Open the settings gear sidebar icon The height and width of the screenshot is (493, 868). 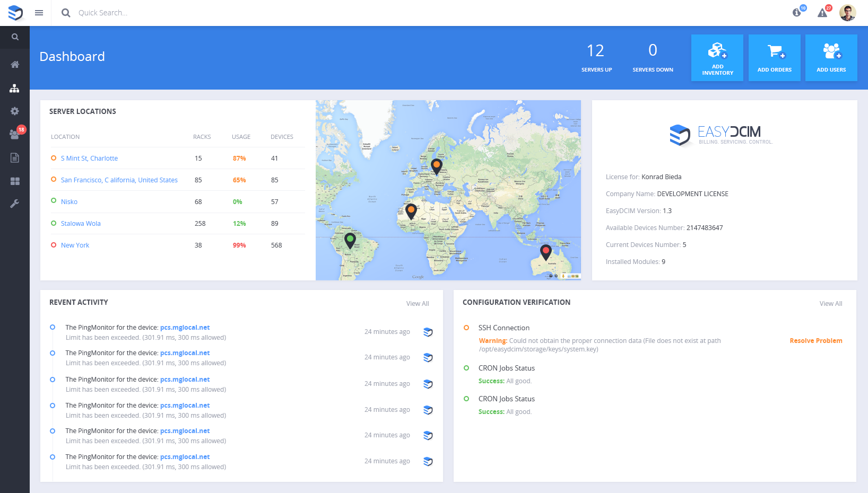(x=15, y=111)
